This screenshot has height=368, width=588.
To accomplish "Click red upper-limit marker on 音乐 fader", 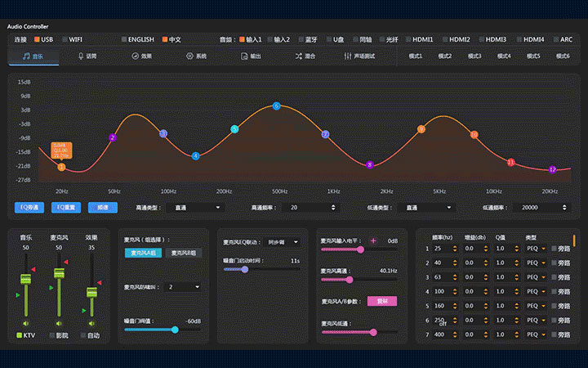I will coord(33,269).
